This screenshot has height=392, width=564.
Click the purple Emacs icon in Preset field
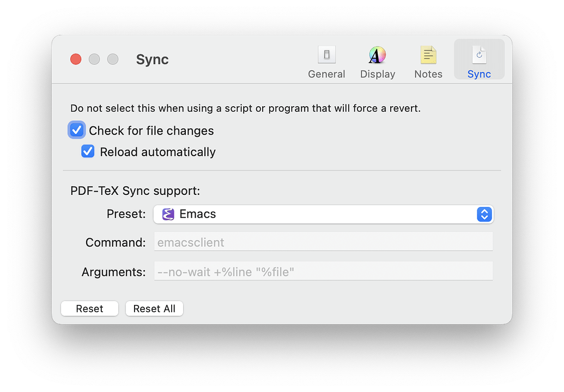[x=167, y=214]
